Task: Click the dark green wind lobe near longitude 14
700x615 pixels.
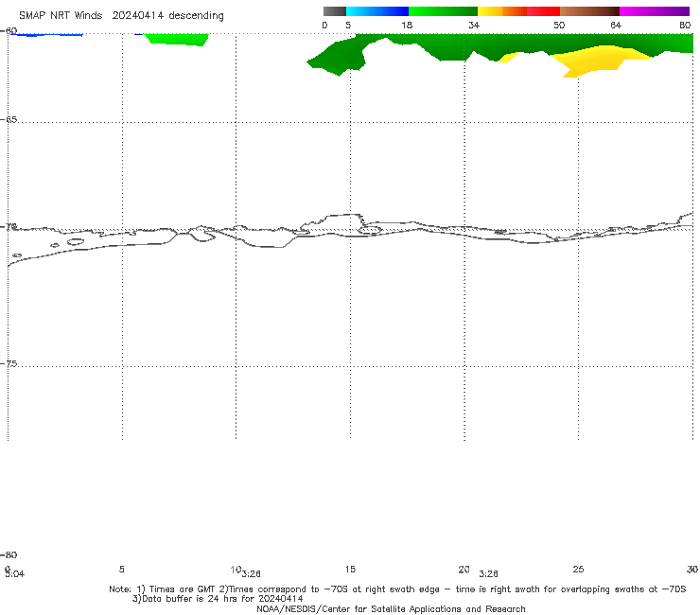Action: point(340,58)
